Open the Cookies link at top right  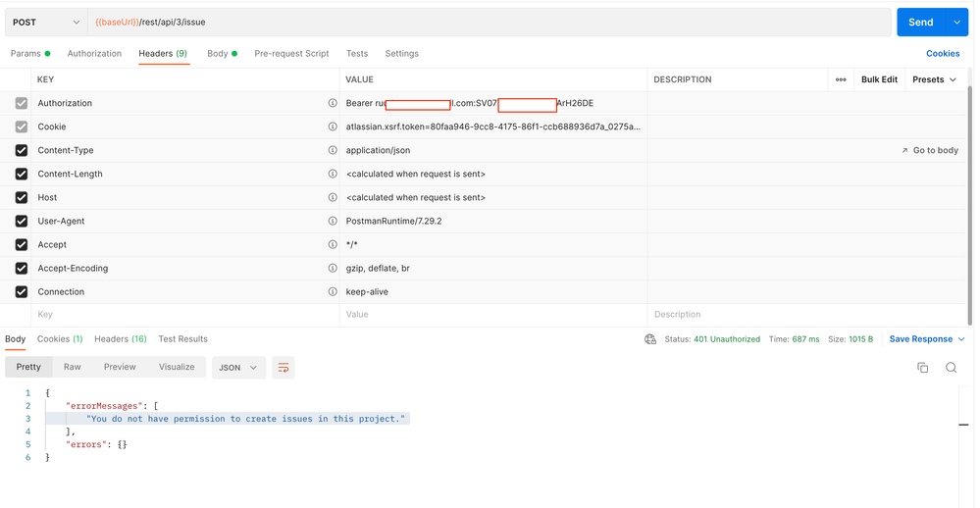point(943,53)
